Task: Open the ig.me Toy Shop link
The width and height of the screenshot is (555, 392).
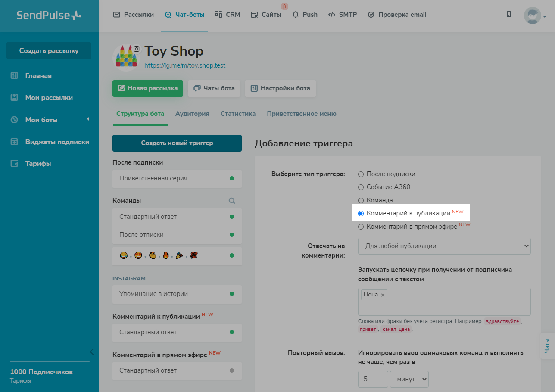Action: click(185, 66)
